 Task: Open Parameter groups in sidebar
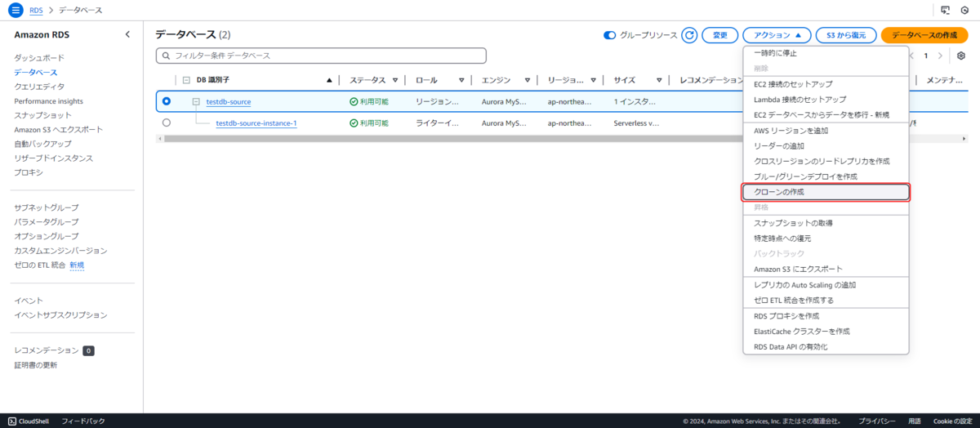point(46,222)
